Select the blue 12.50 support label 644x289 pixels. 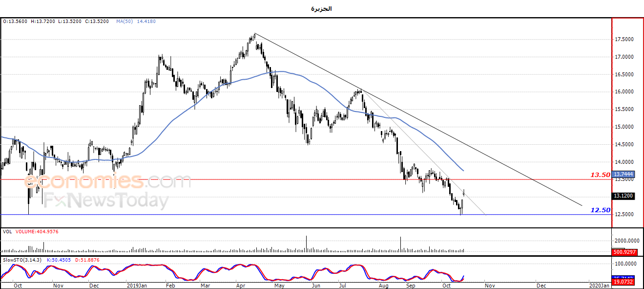coord(600,210)
